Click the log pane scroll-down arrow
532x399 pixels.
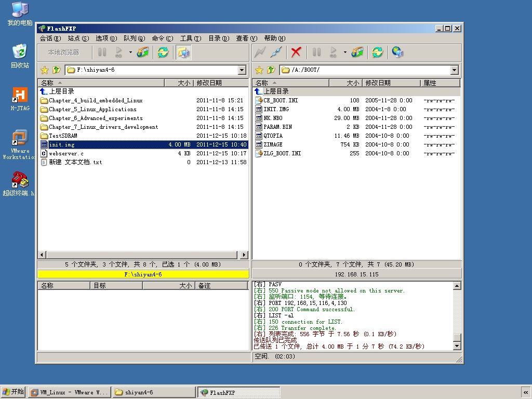coord(457,346)
